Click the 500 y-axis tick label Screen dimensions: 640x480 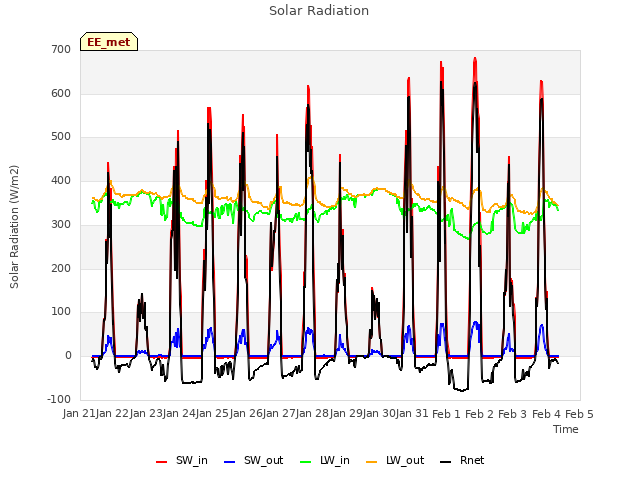pyautogui.click(x=61, y=137)
